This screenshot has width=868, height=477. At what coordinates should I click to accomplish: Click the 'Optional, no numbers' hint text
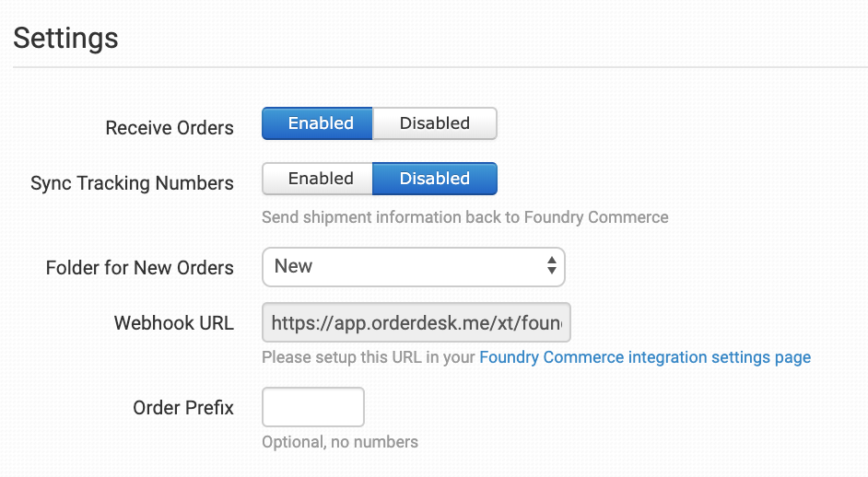click(x=339, y=442)
